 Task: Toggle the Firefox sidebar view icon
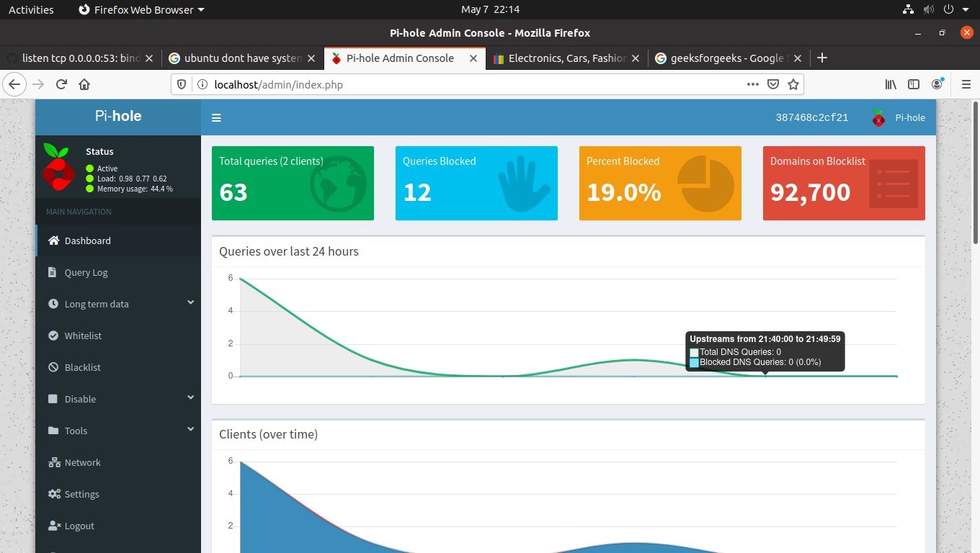914,84
